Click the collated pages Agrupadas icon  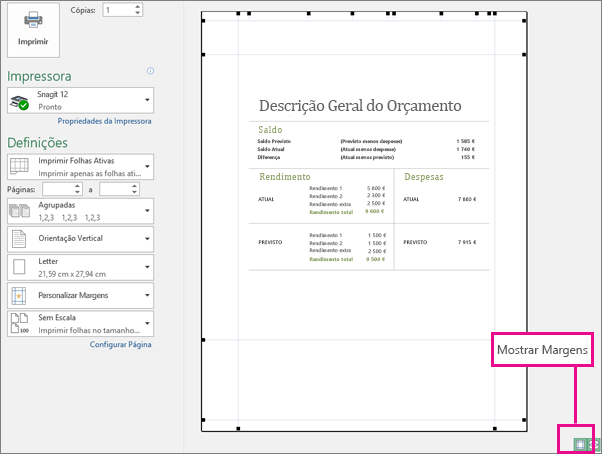click(x=19, y=211)
